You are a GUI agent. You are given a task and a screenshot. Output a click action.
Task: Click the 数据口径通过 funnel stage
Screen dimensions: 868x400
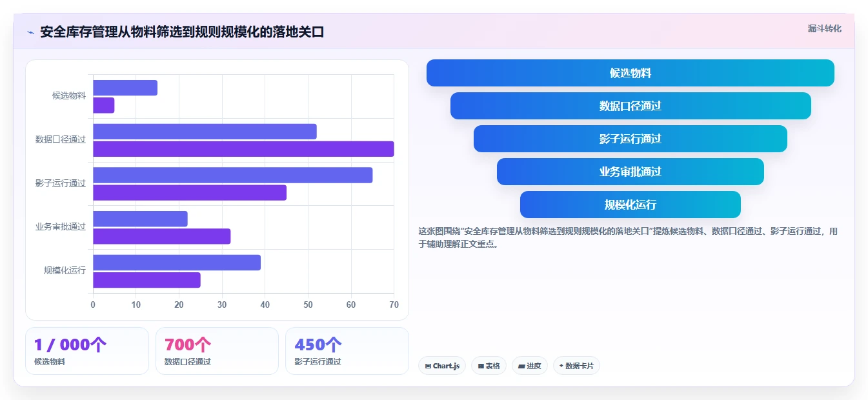click(x=631, y=106)
